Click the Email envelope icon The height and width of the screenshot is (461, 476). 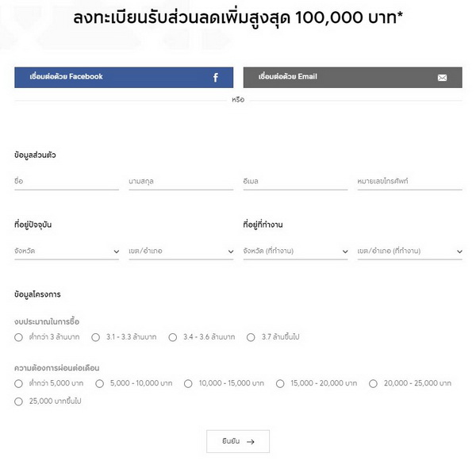click(x=442, y=78)
